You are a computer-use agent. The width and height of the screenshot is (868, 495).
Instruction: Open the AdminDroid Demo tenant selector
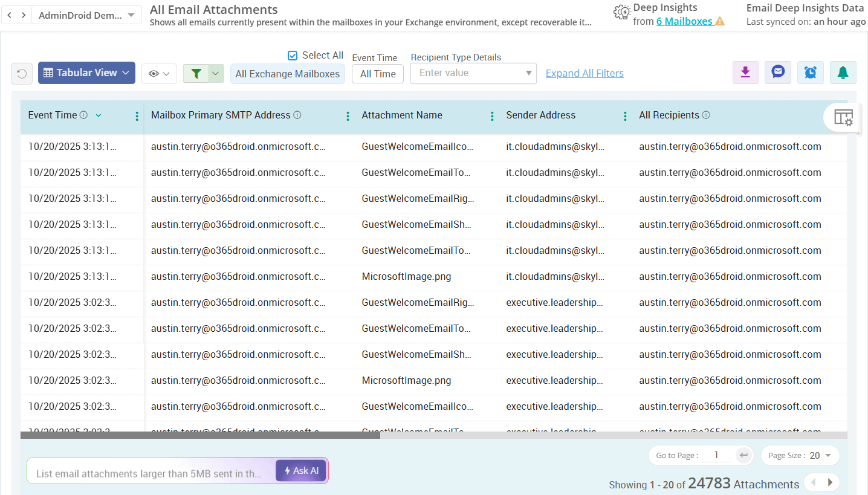(86, 15)
